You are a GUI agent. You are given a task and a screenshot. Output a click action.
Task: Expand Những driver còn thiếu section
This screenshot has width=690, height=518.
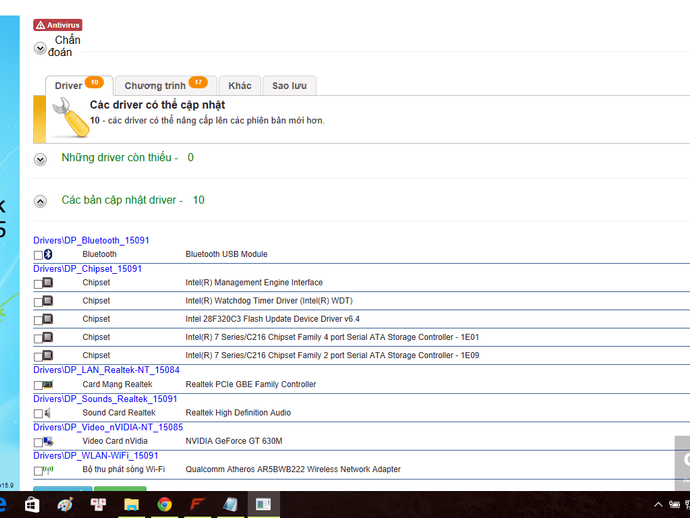point(40,159)
